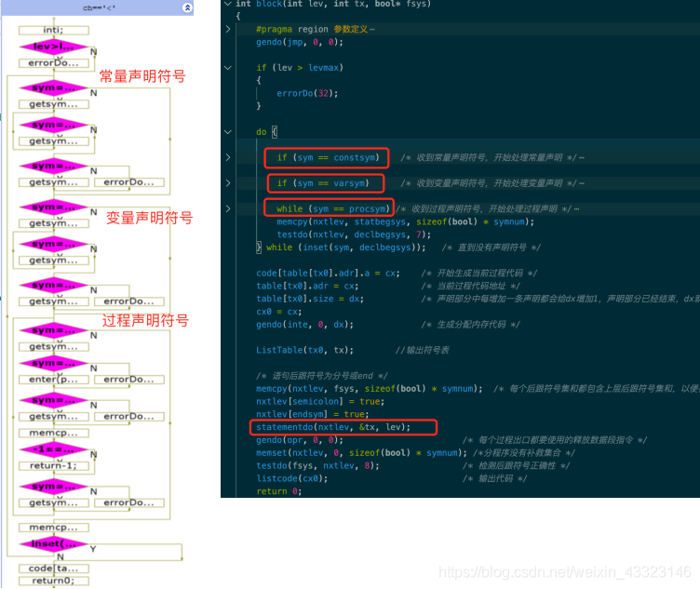Click the 'return 0;' code line
Viewport: 700px width, 589px height.
[279, 491]
